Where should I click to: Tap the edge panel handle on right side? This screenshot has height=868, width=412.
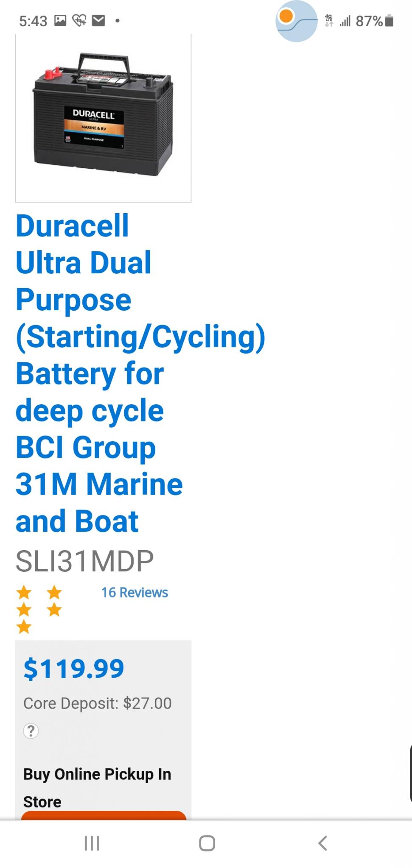pyautogui.click(x=410, y=773)
